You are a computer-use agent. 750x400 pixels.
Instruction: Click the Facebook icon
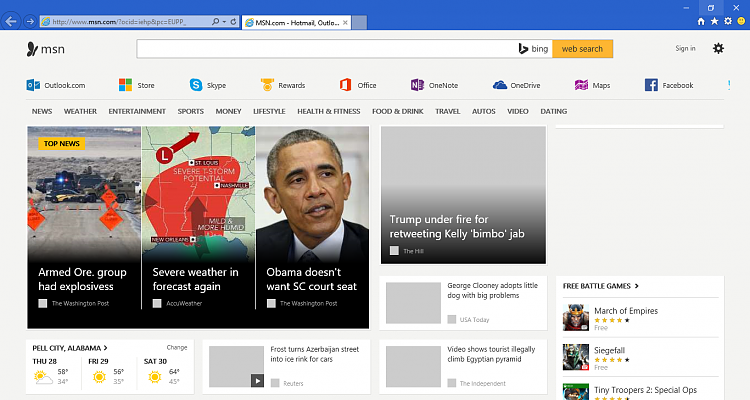point(651,85)
